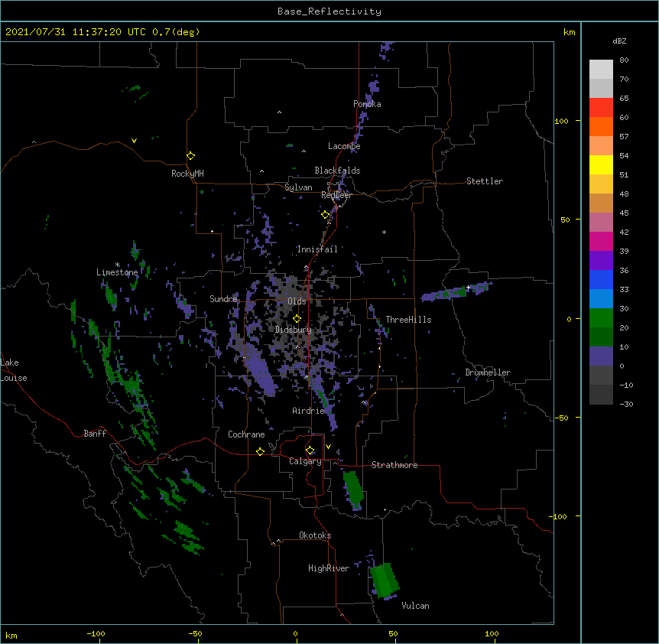
Task: Select the 39 dBZ purple color swatch
Action: point(601,261)
